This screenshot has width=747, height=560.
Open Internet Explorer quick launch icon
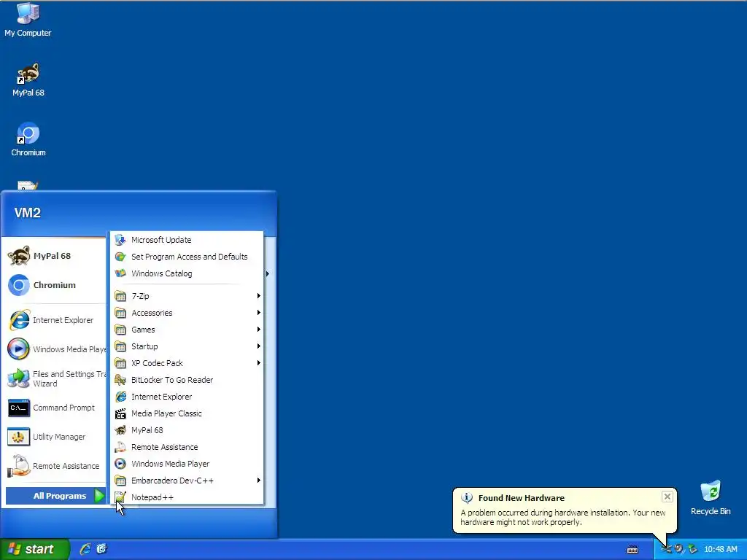tap(85, 549)
